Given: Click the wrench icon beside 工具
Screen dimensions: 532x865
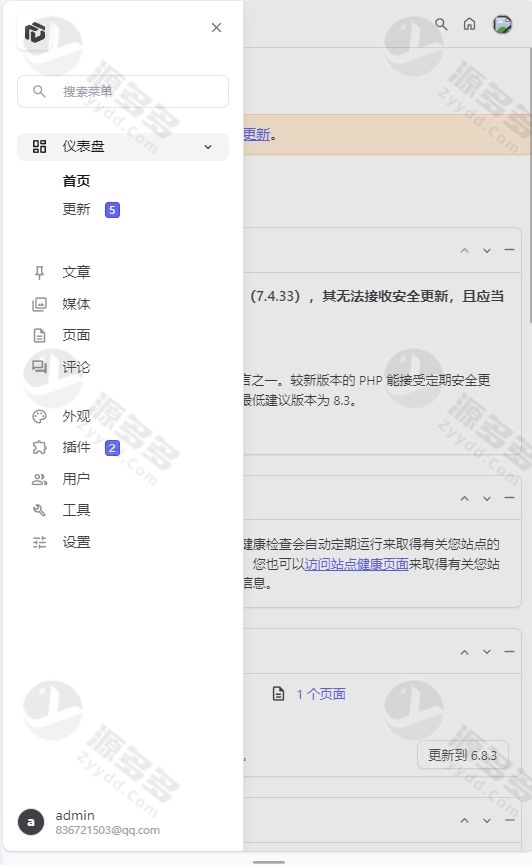Looking at the screenshot, I should (x=39, y=510).
